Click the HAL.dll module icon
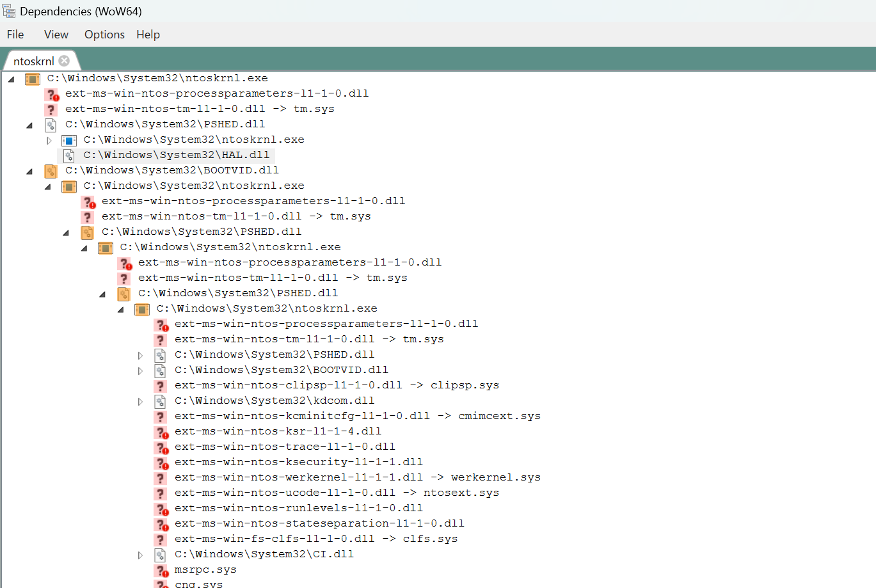Screen dimensions: 876x588 69,155
